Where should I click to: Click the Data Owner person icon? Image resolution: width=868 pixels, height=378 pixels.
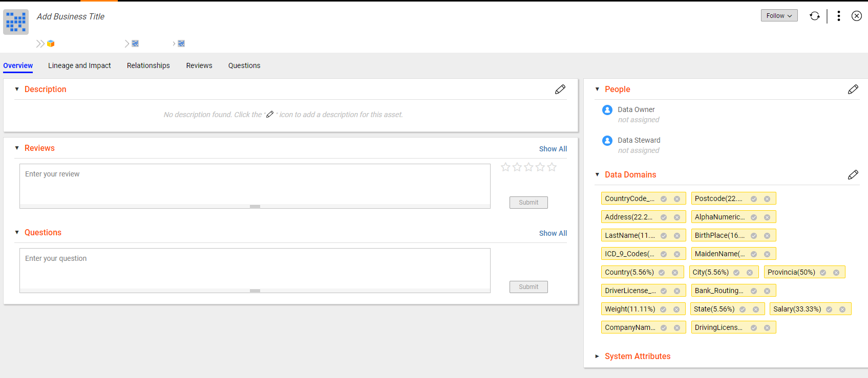[x=607, y=110]
